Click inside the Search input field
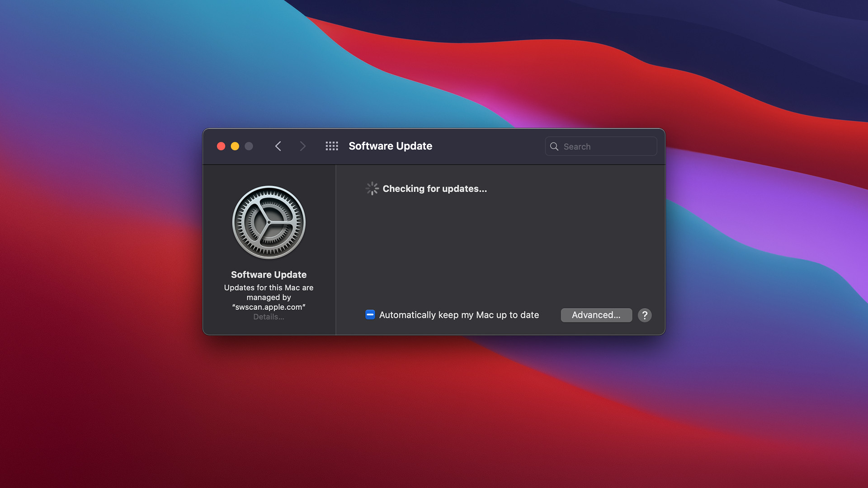The width and height of the screenshot is (868, 488). coord(601,146)
